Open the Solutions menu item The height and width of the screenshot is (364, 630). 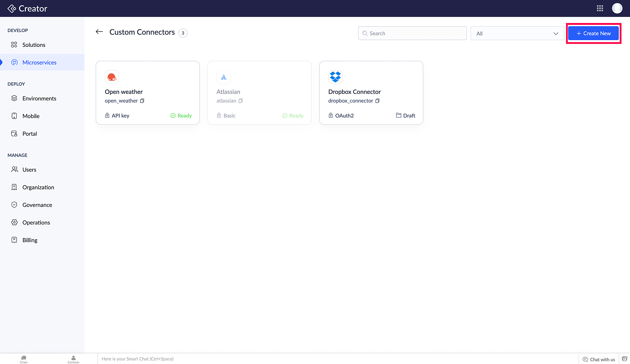point(34,45)
